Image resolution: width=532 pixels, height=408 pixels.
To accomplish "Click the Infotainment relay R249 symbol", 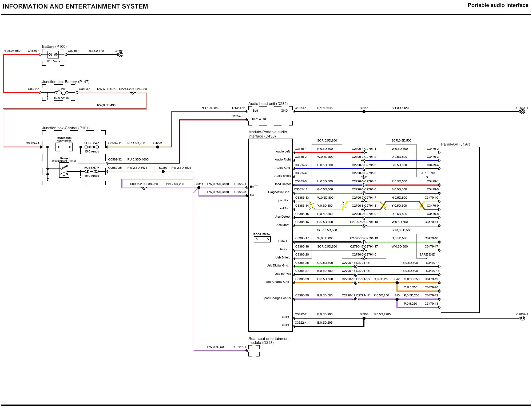I will tap(64, 170).
